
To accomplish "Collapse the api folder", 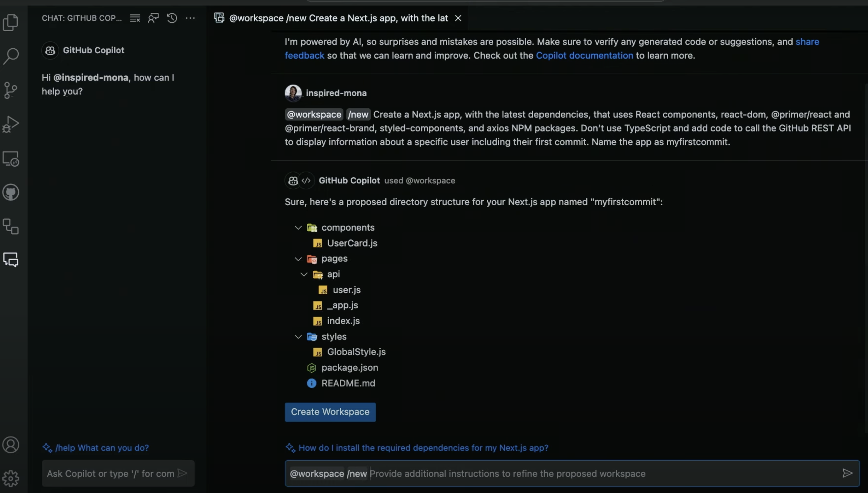I will tap(303, 274).
